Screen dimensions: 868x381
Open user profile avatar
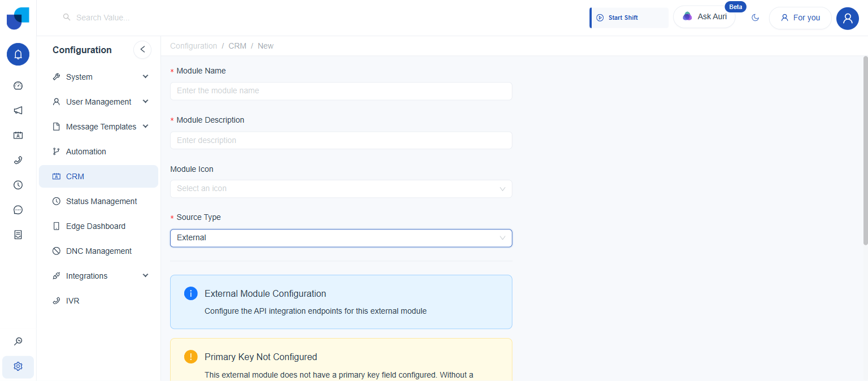848,18
